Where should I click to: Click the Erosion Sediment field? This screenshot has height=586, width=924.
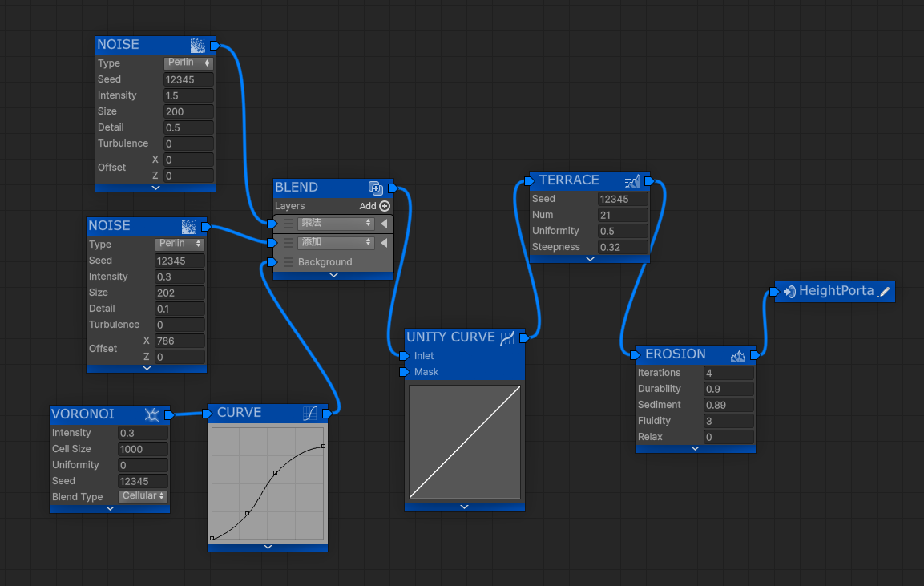click(729, 405)
